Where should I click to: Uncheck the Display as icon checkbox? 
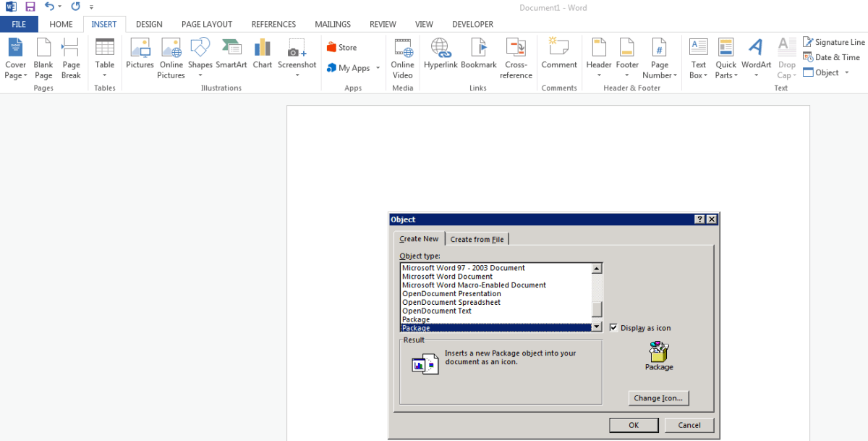point(613,328)
